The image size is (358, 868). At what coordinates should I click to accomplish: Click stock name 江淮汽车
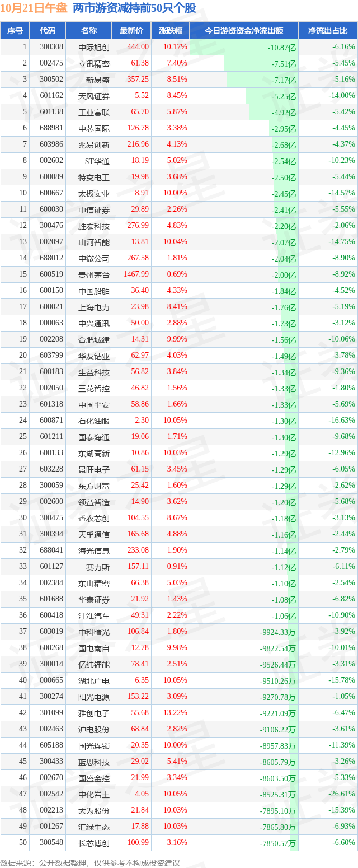[94, 615]
